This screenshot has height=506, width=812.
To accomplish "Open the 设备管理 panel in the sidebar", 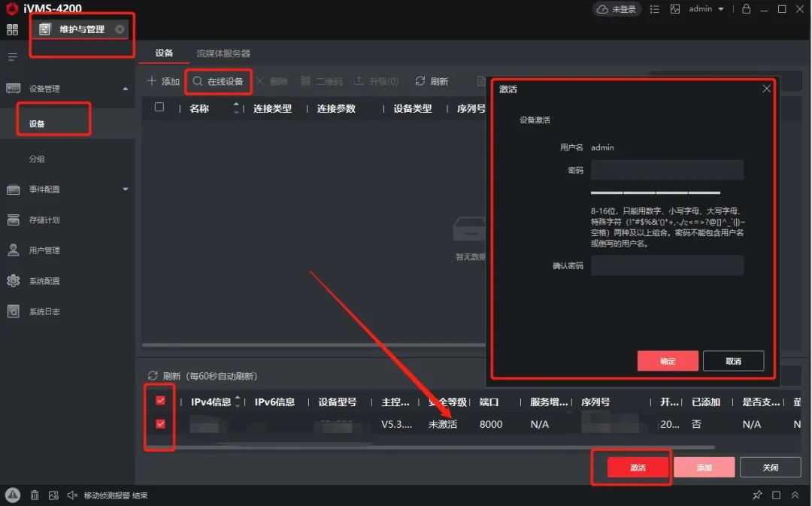I will tap(45, 87).
